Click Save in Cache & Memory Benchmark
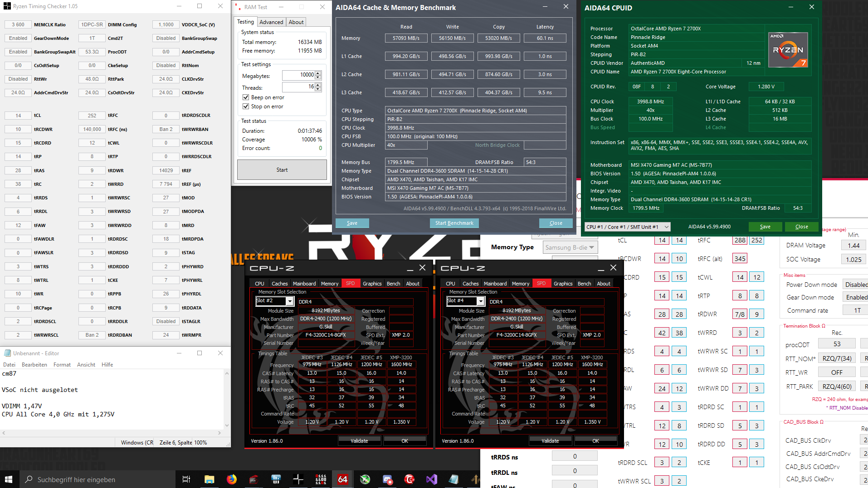This screenshot has width=868, height=488. (352, 223)
